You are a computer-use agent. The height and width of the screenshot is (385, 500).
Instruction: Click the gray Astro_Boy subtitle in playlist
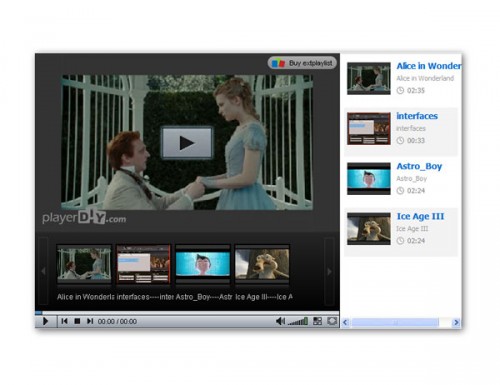pyautogui.click(x=412, y=179)
